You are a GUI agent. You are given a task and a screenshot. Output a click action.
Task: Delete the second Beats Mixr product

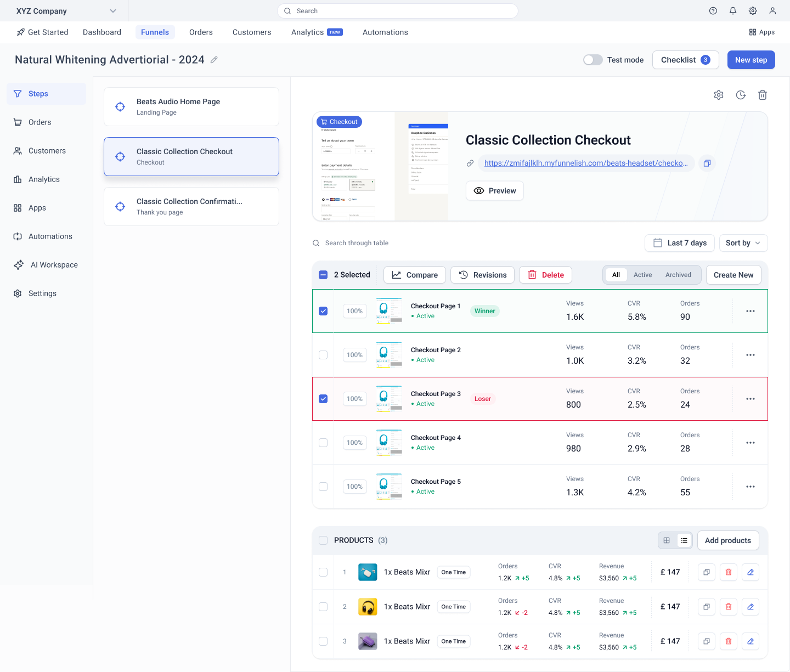point(729,607)
